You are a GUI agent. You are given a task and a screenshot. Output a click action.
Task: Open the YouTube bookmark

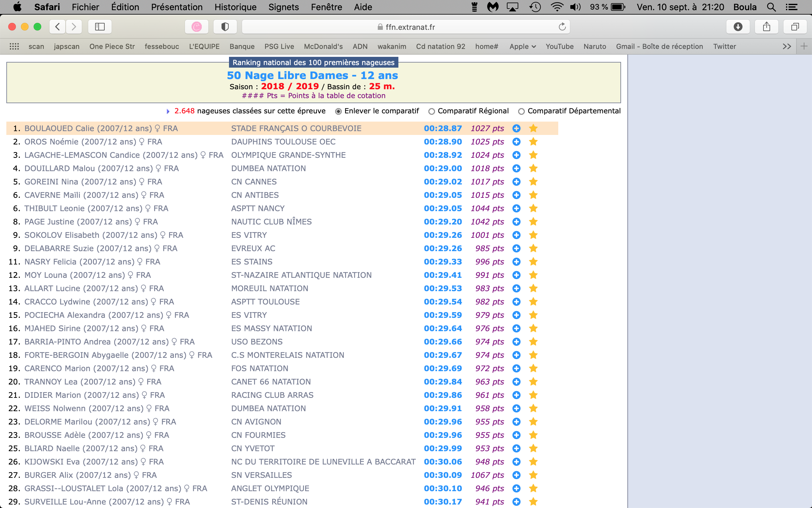point(559,46)
